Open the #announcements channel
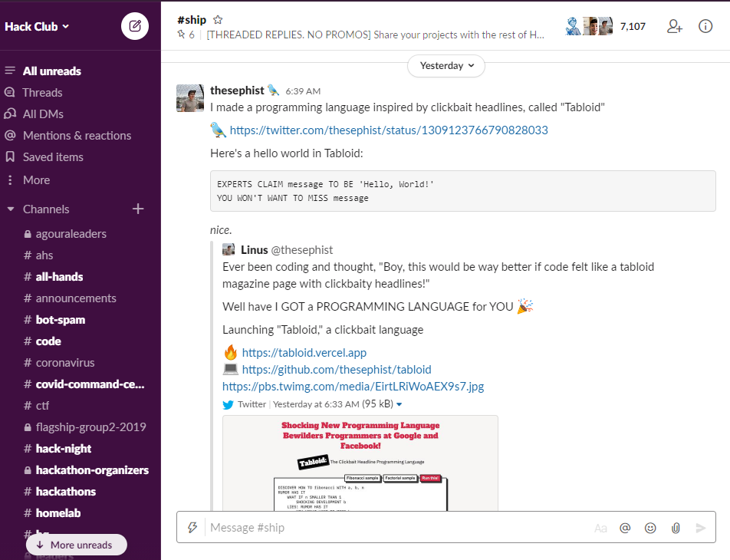Image resolution: width=730 pixels, height=560 pixels. tap(76, 298)
